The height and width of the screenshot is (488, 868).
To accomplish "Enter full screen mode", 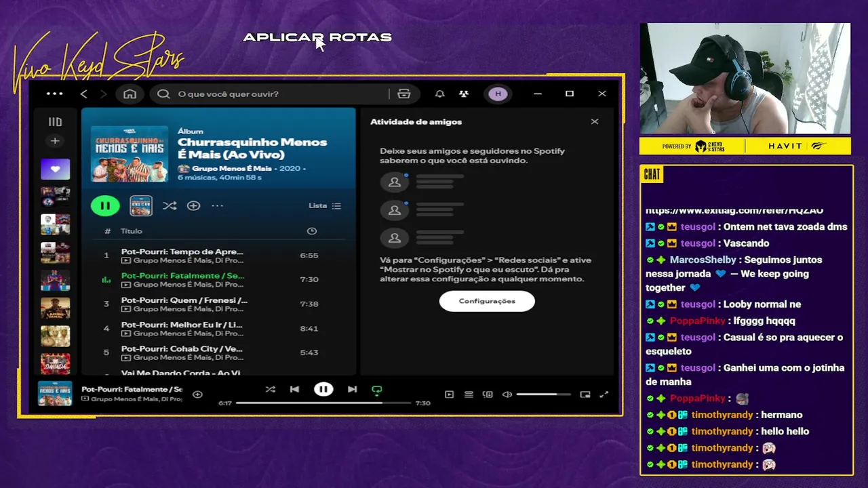I will [604, 394].
